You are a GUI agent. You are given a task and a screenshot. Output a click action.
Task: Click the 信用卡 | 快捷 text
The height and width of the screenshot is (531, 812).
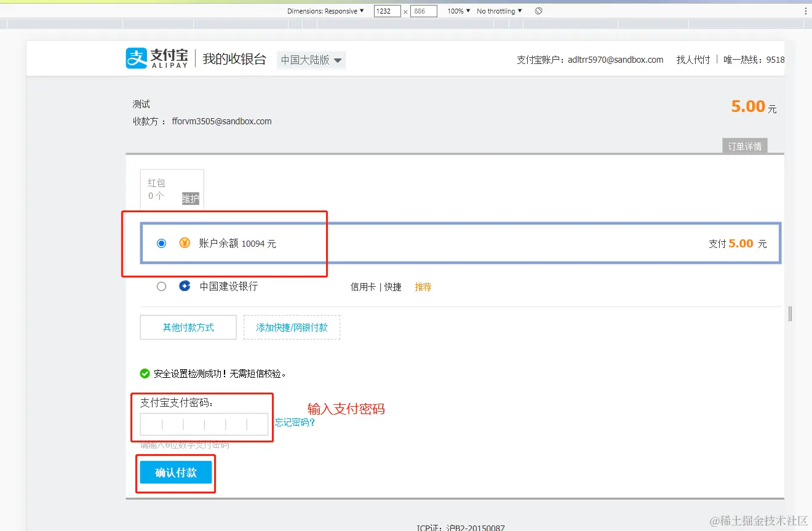(376, 287)
